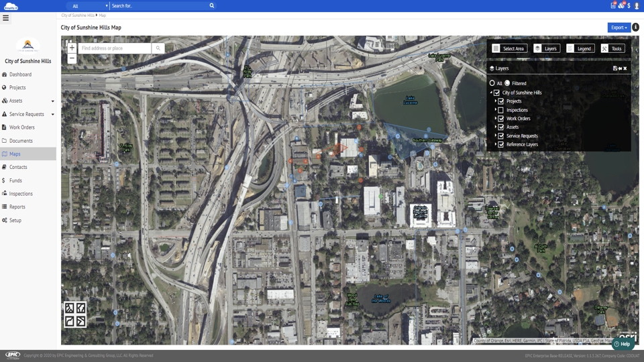Select the All radio button
644x362 pixels.
coord(492,83)
